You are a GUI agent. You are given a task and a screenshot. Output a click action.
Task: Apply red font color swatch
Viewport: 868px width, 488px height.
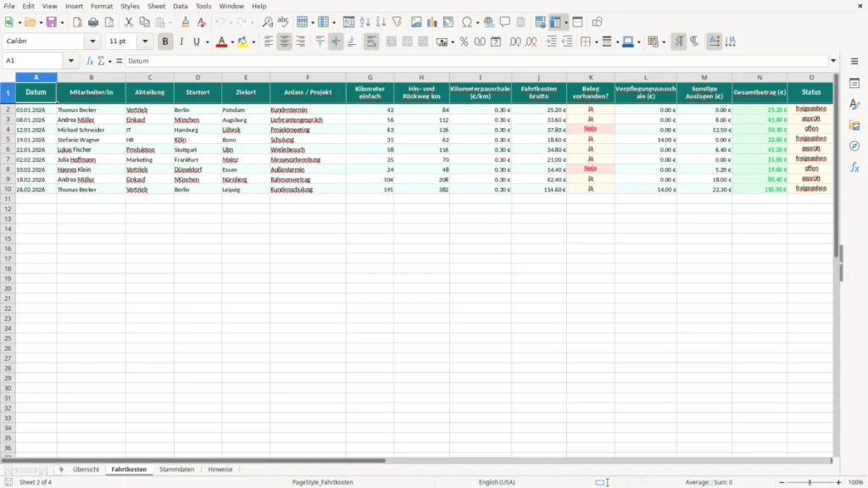(221, 42)
